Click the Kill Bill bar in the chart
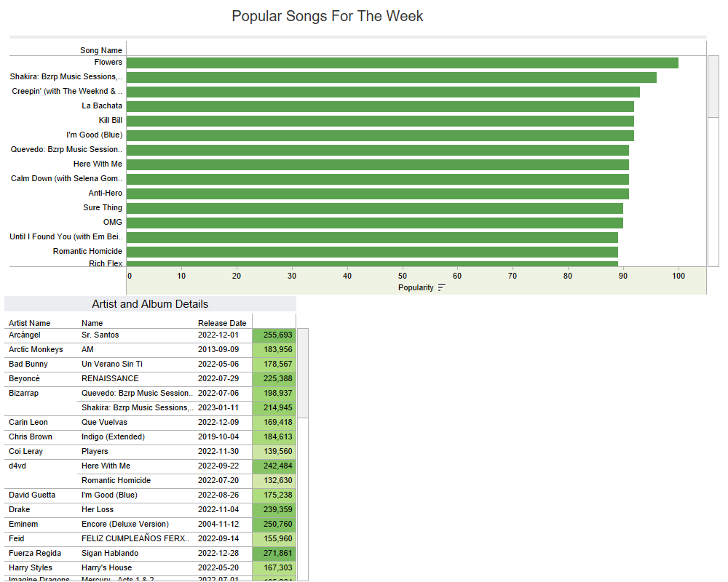 click(379, 120)
